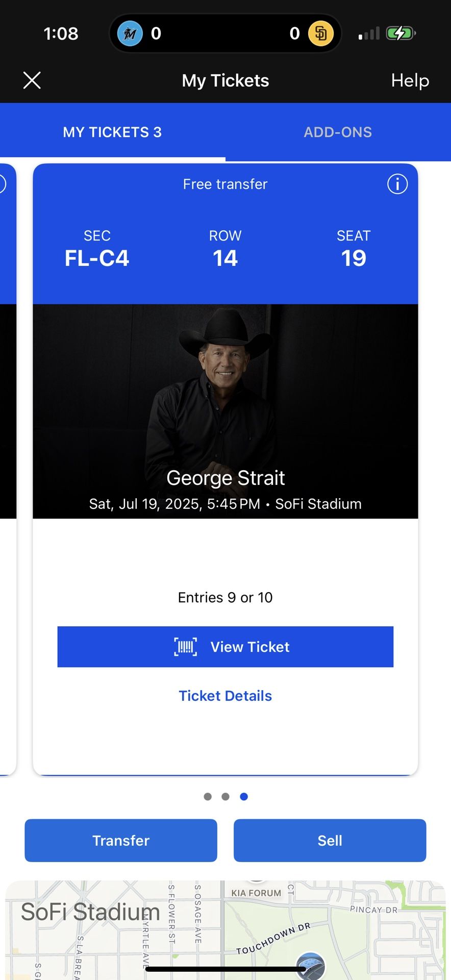Screen dimensions: 451x980
Task: Select the third ticket page dot
Action: (244, 797)
